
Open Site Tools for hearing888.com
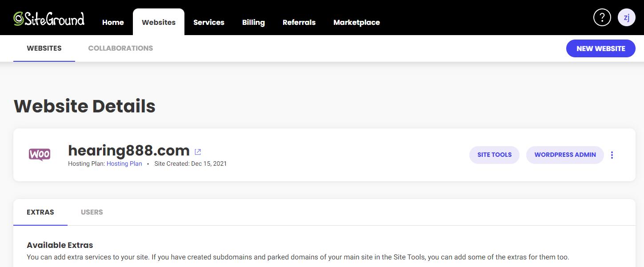[494, 155]
